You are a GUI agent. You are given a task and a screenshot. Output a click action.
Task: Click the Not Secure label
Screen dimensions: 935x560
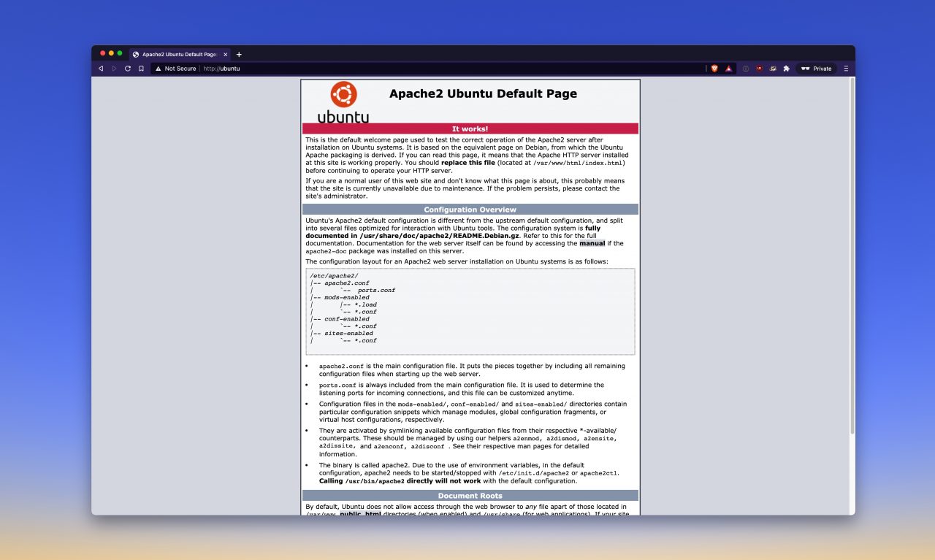(x=180, y=69)
